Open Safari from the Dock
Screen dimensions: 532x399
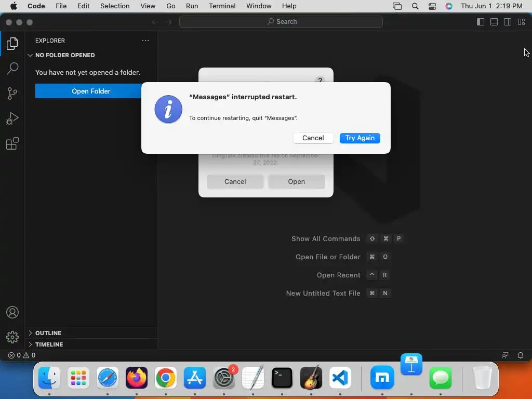point(108,378)
